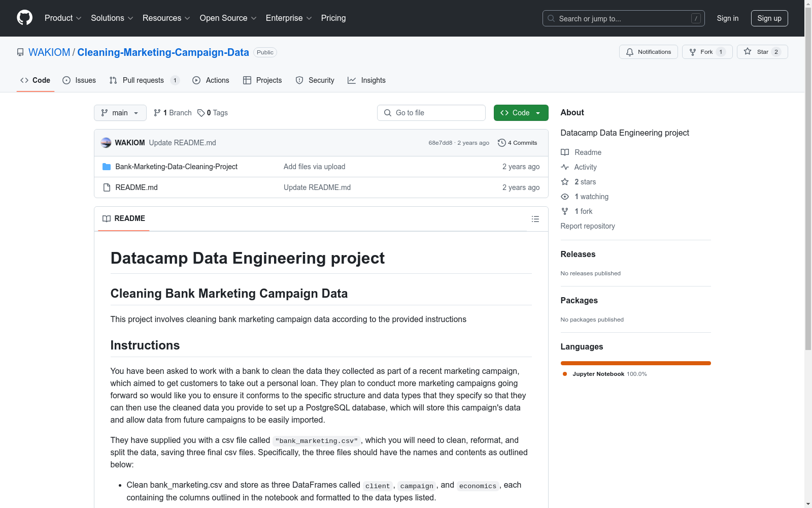Expand the Solutions menu
The image size is (812, 508).
coord(112,18)
